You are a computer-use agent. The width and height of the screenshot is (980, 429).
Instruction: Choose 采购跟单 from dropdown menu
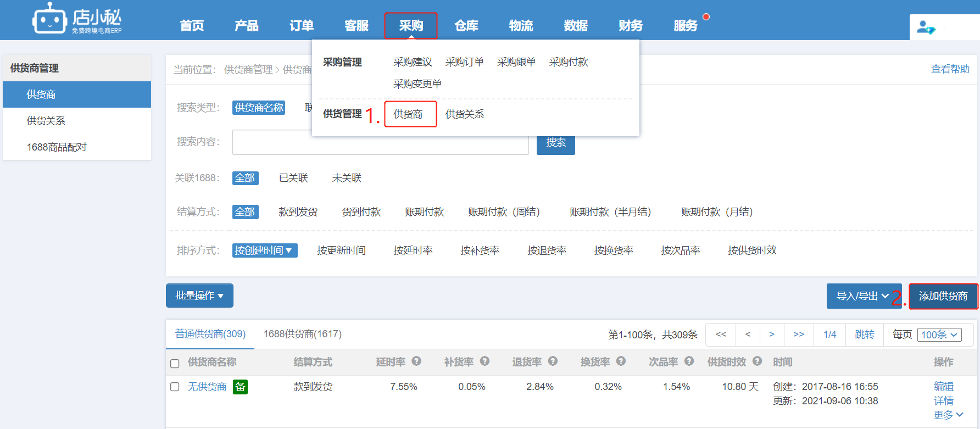(x=516, y=62)
